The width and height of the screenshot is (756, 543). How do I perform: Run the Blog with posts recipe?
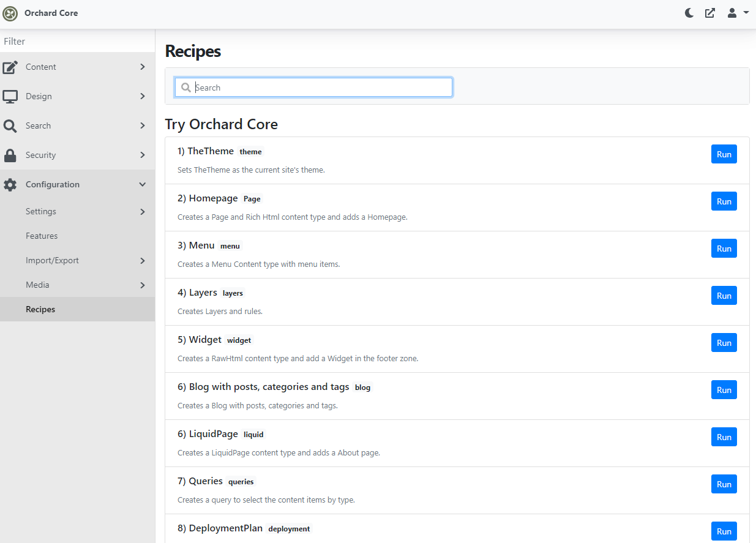(724, 390)
